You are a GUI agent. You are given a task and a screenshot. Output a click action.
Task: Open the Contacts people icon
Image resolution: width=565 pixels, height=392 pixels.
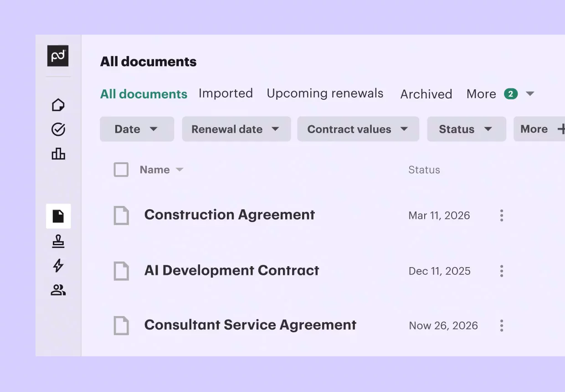tap(58, 290)
